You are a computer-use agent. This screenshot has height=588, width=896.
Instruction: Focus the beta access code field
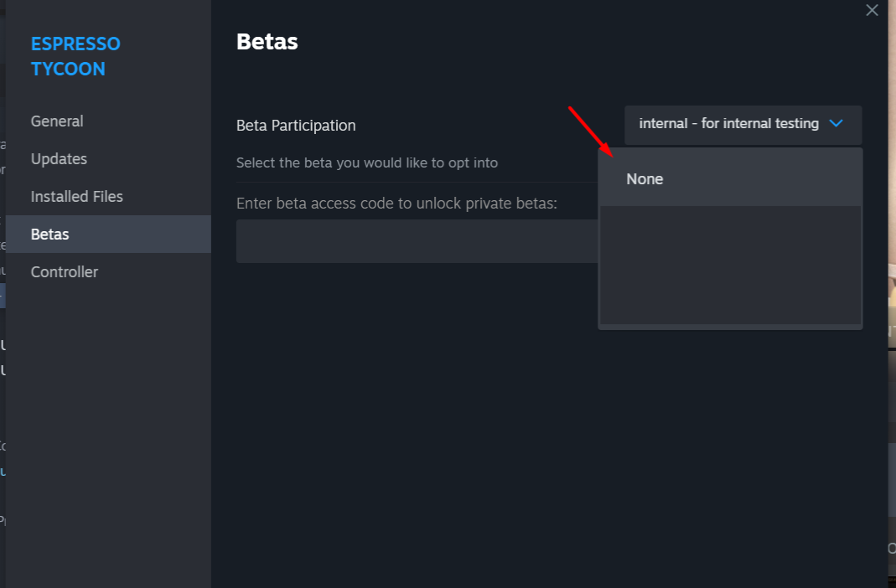tap(417, 241)
